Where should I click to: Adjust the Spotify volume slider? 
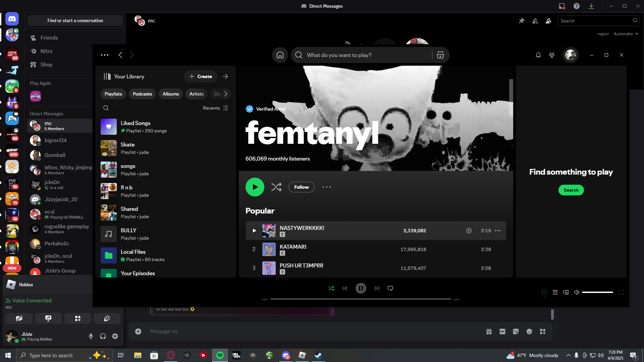(x=597, y=292)
